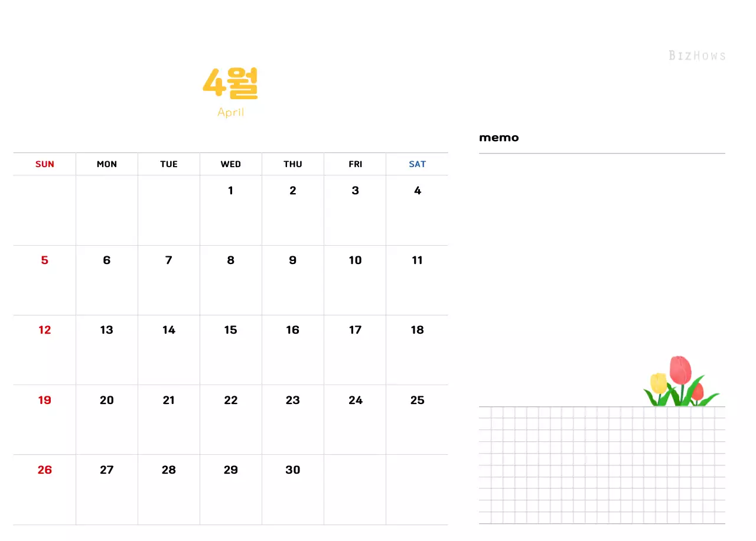The image size is (756, 541).
Task: Choose Saturday the 25th
Action: coord(417,400)
